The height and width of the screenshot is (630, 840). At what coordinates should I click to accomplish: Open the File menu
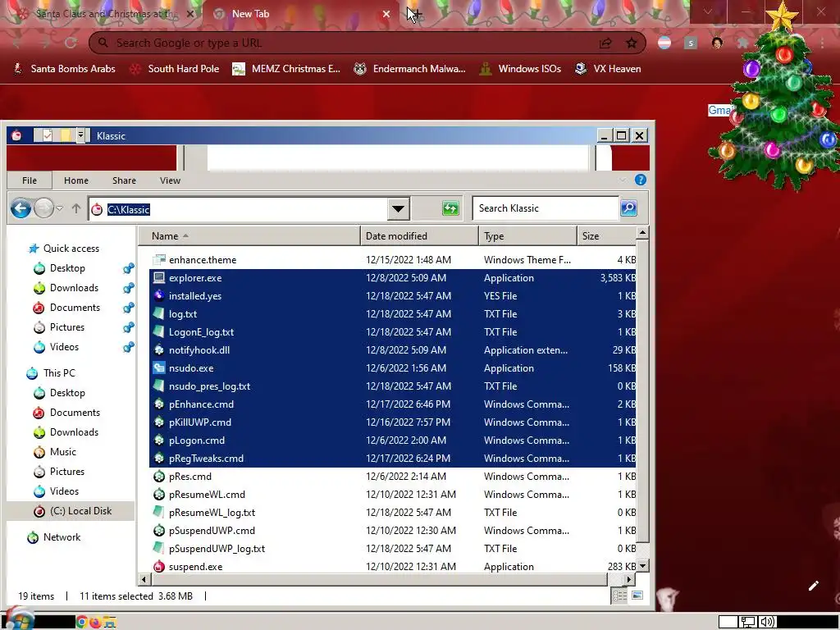pos(30,180)
